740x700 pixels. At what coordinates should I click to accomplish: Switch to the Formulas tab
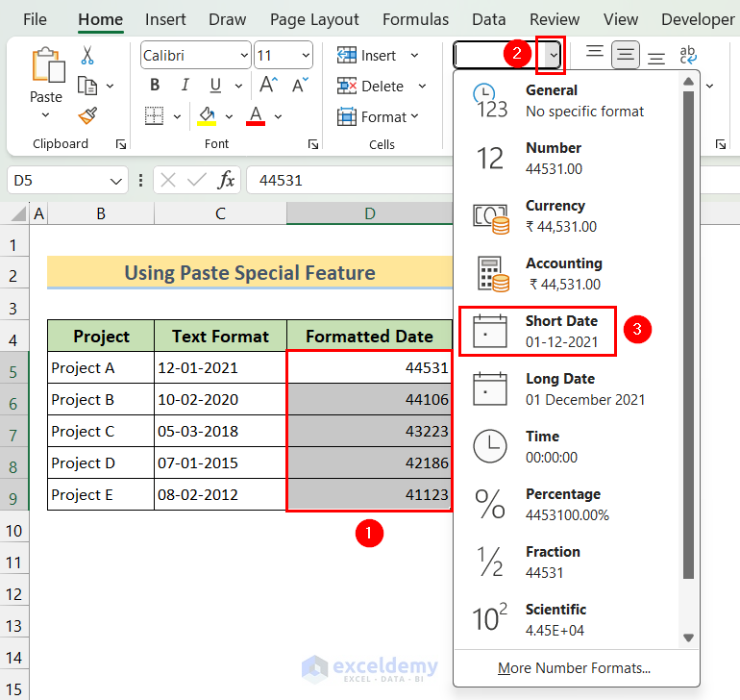[x=416, y=19]
